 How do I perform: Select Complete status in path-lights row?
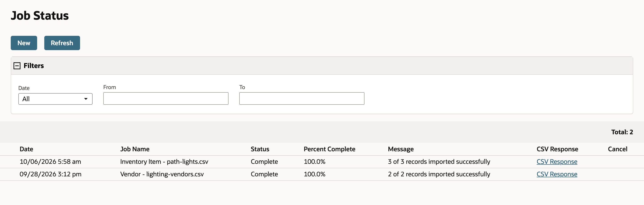coord(264,162)
